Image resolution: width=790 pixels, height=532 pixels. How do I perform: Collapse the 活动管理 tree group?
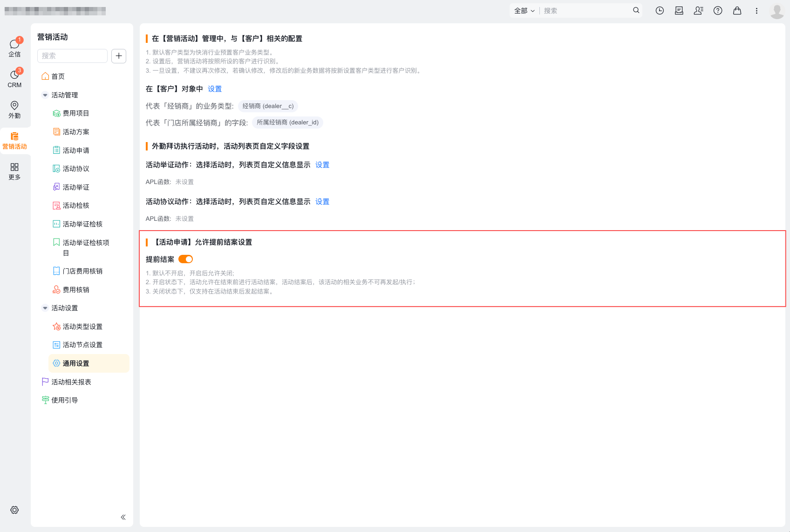(x=45, y=95)
